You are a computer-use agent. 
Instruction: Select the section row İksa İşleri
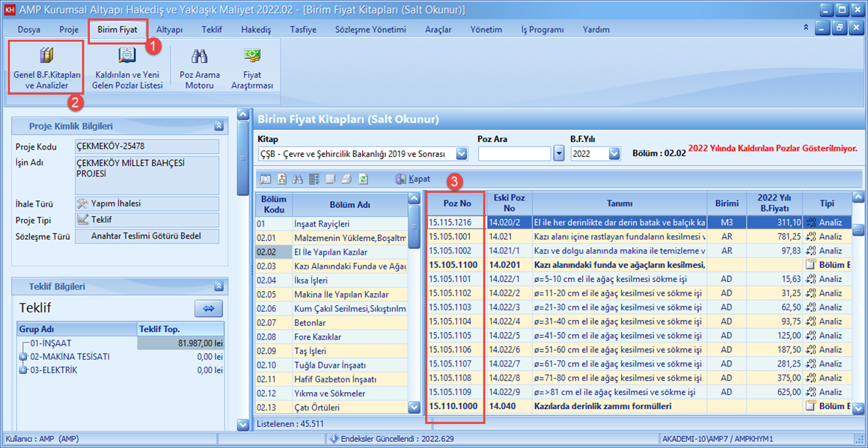[331, 280]
